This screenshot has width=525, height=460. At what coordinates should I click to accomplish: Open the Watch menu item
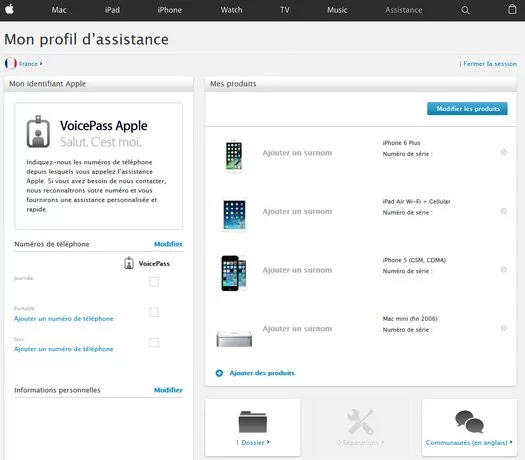pyautogui.click(x=231, y=10)
